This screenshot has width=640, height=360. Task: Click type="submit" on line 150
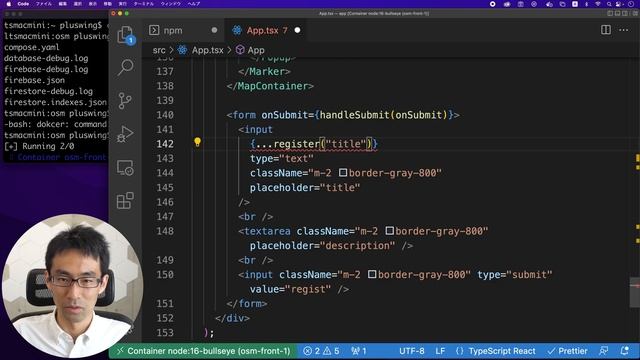515,275
